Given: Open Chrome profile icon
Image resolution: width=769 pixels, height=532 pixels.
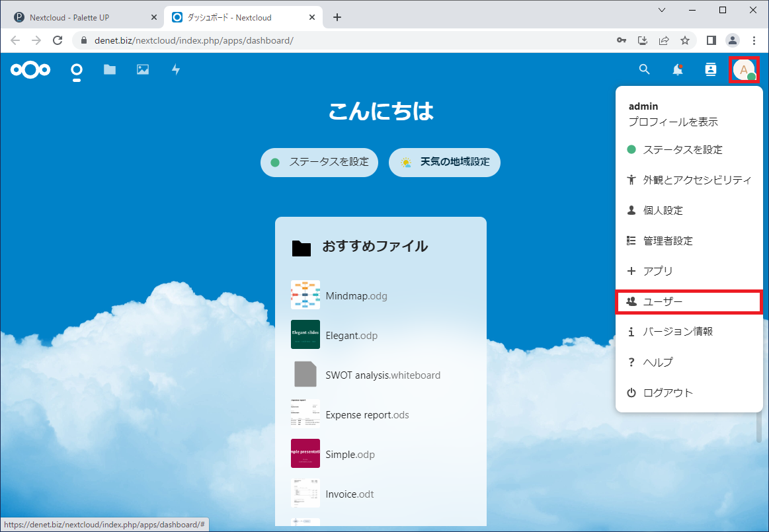Looking at the screenshot, I should tap(733, 40).
